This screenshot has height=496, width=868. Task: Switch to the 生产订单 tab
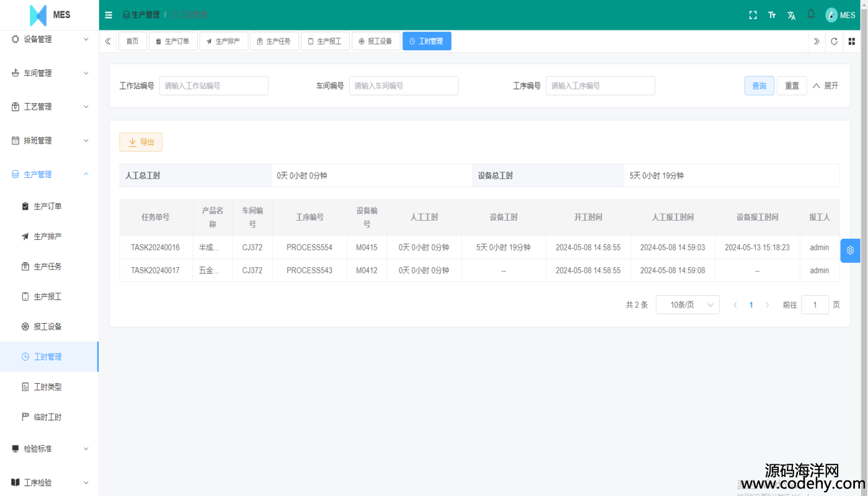pyautogui.click(x=173, y=42)
